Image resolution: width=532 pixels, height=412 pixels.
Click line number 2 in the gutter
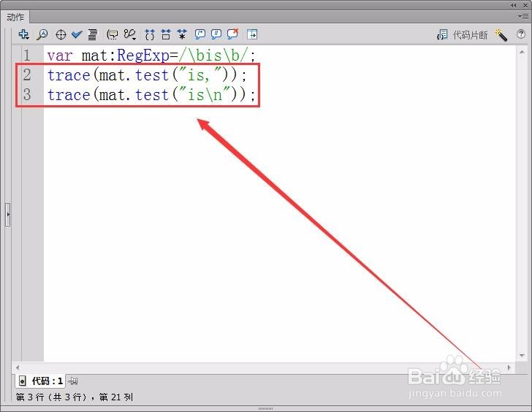27,75
